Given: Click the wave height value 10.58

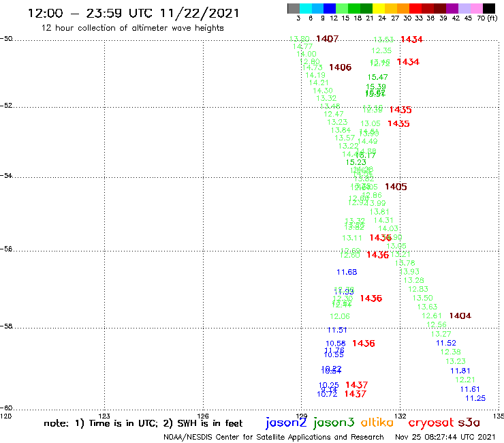Looking at the screenshot, I should 336,343.
